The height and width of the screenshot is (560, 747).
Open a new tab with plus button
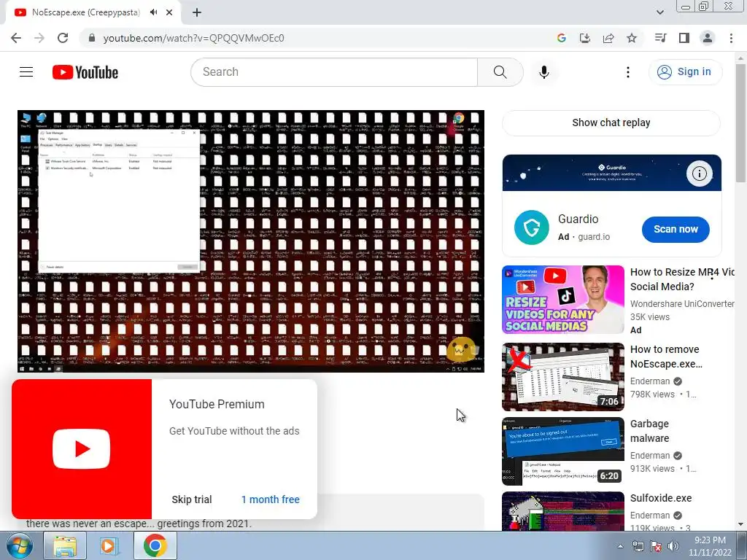pos(197,12)
